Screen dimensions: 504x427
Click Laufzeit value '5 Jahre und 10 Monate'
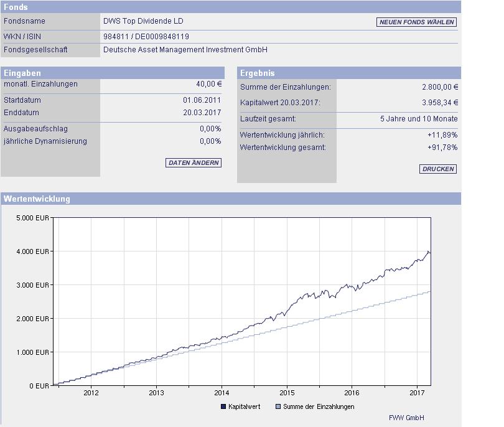419,119
